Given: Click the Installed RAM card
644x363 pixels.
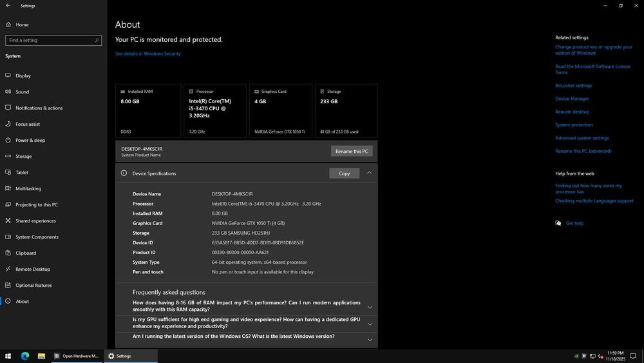Looking at the screenshot, I should [148, 111].
